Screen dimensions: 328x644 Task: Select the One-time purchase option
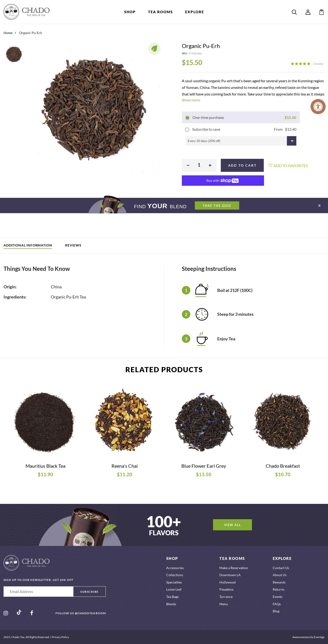tap(241, 117)
